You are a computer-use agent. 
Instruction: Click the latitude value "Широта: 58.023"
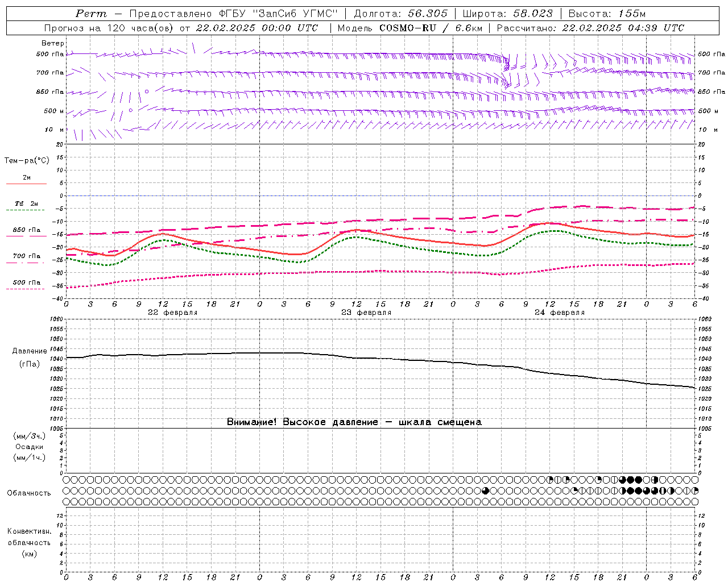point(508,14)
